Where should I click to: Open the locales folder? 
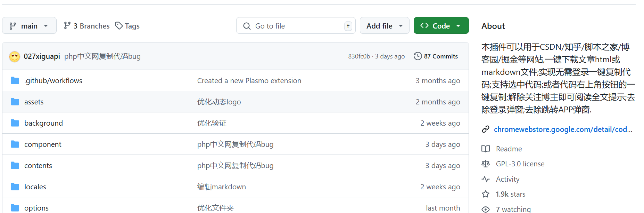point(35,187)
